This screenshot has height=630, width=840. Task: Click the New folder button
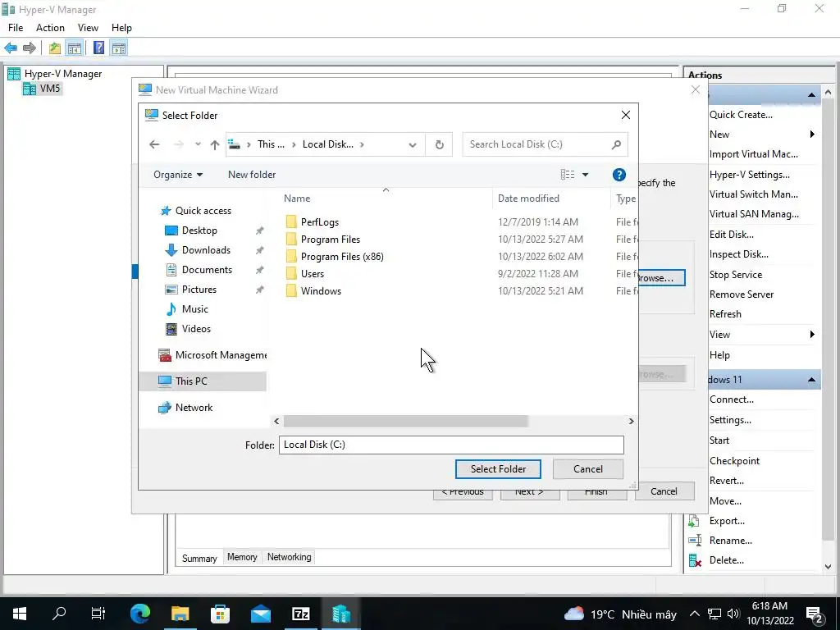pyautogui.click(x=252, y=175)
